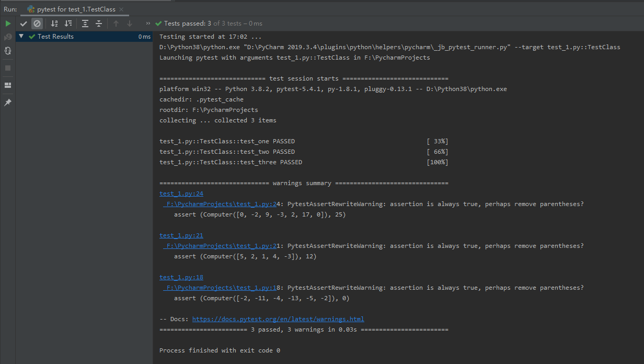Click Rerun Failed Tests icon
Image resolution: width=644 pixels, height=364 pixels.
8,37
